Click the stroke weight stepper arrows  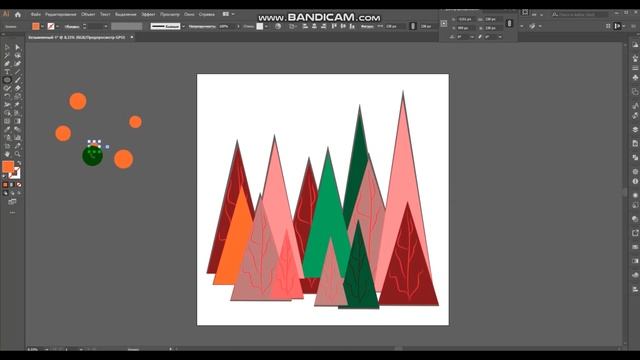pyautogui.click(x=84, y=26)
